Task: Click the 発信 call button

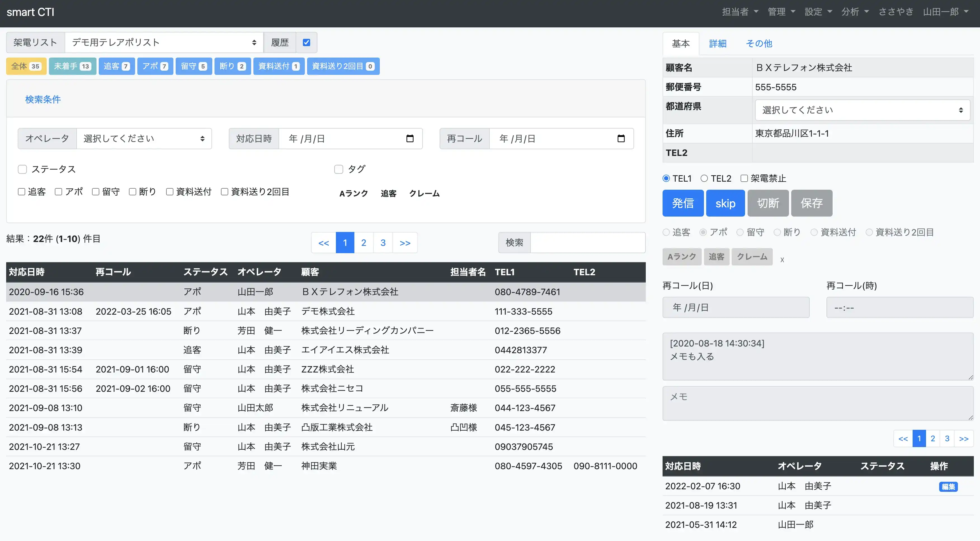Action: coord(682,203)
